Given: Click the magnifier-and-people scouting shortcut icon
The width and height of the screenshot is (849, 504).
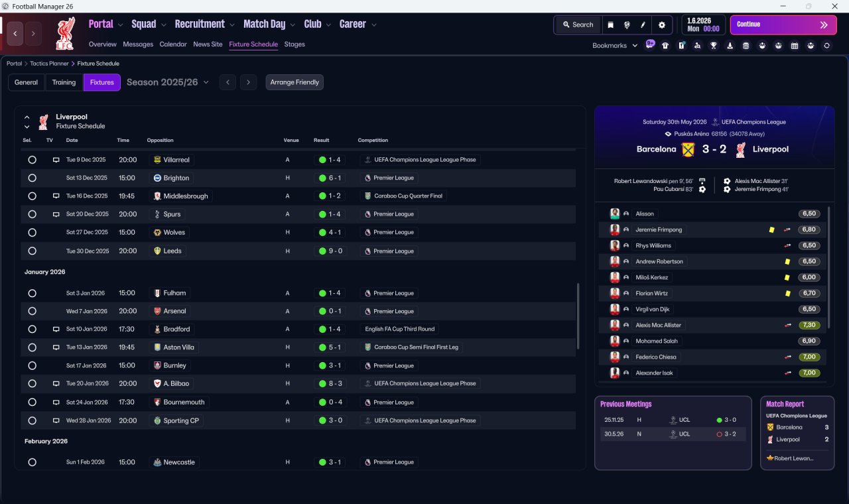Looking at the screenshot, I should (698, 46).
